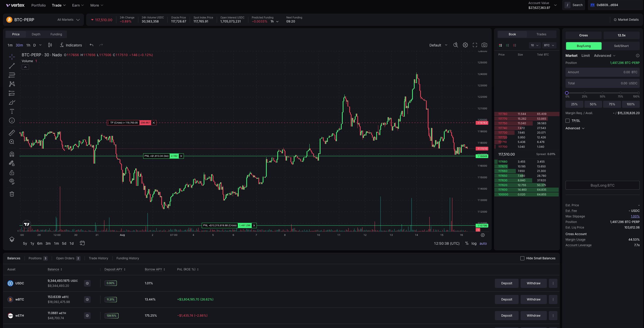644x328 pixels.
Task: Select the pattern drawing tool
Action: [12, 84]
